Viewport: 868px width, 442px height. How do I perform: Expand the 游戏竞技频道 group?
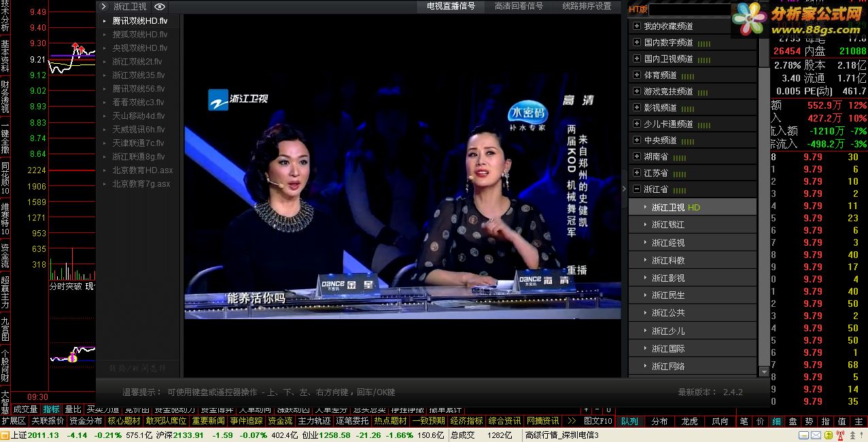tap(637, 91)
